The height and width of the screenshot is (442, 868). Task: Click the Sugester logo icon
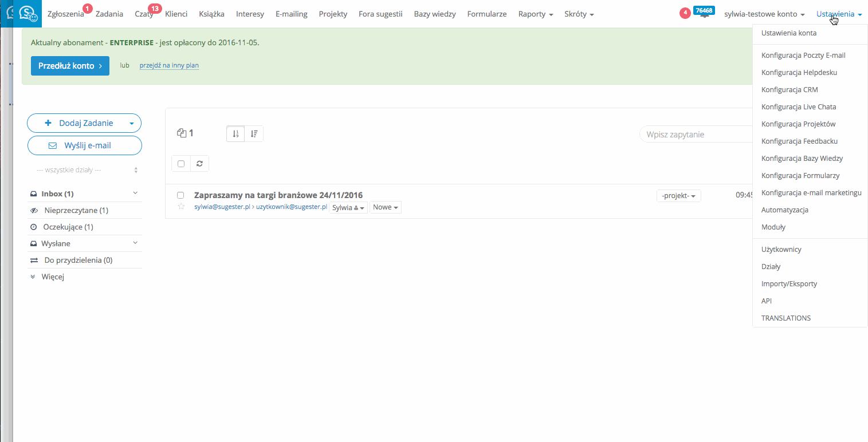click(x=28, y=14)
